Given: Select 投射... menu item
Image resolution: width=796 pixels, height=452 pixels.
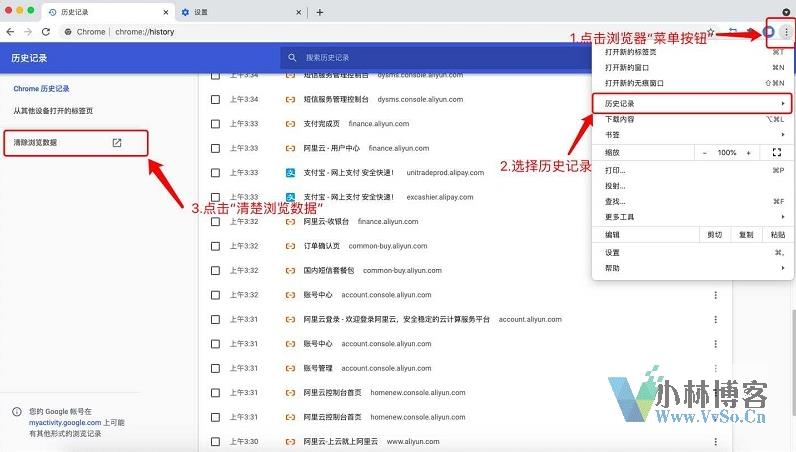Looking at the screenshot, I should point(693,186).
